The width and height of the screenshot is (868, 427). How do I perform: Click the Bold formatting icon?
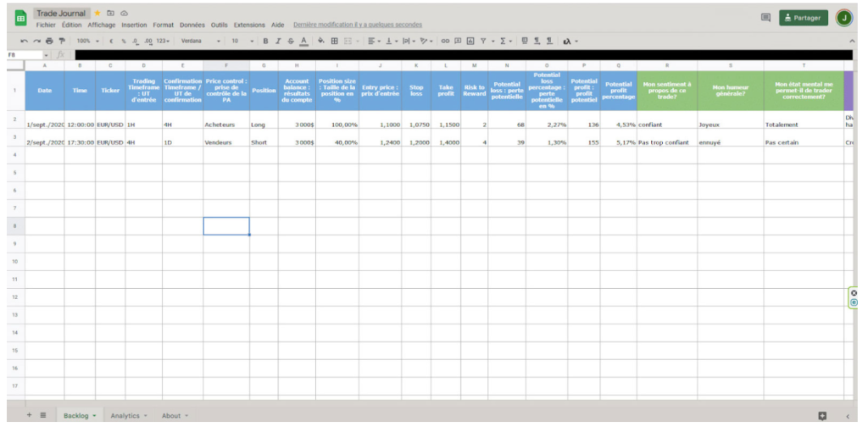[265, 41]
